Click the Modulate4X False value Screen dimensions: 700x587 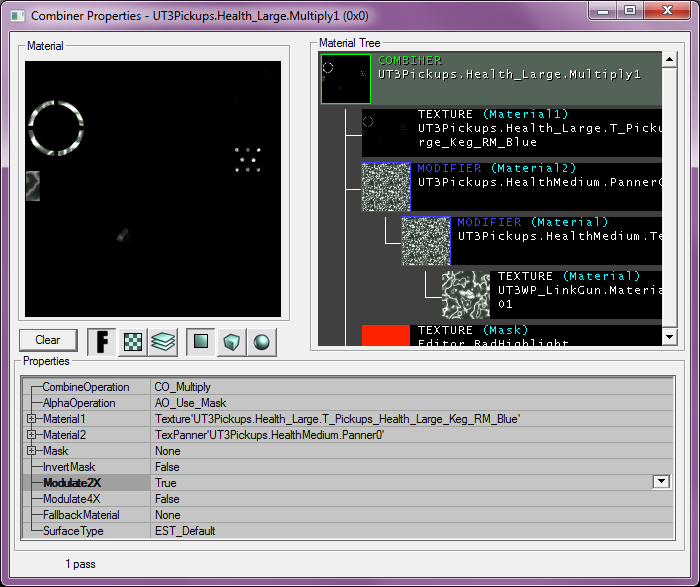pyautogui.click(x=167, y=499)
